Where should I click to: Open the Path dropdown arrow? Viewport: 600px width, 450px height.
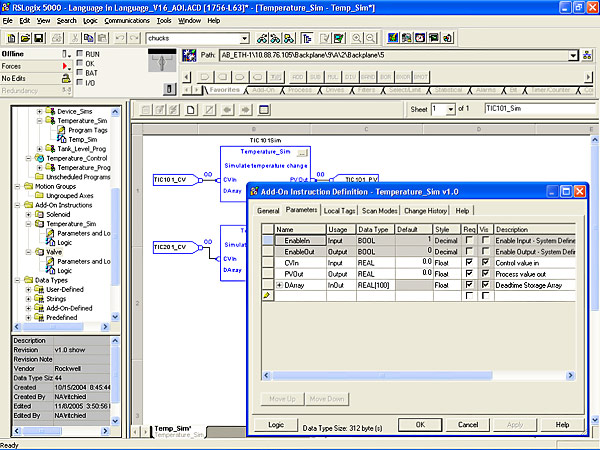click(572, 55)
